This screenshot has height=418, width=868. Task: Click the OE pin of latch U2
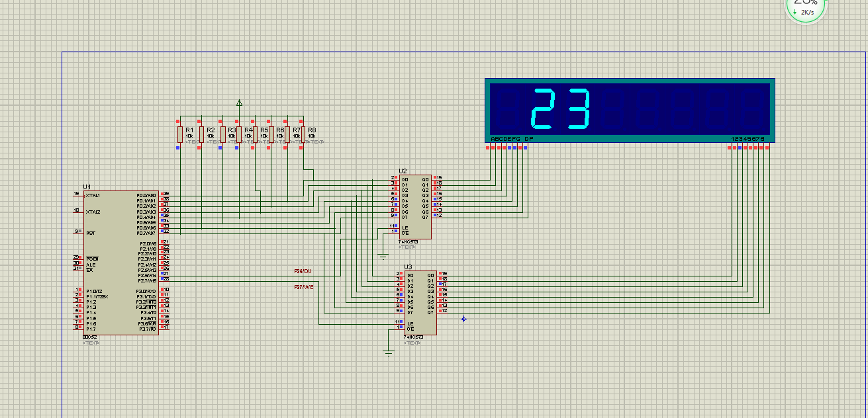(x=404, y=233)
